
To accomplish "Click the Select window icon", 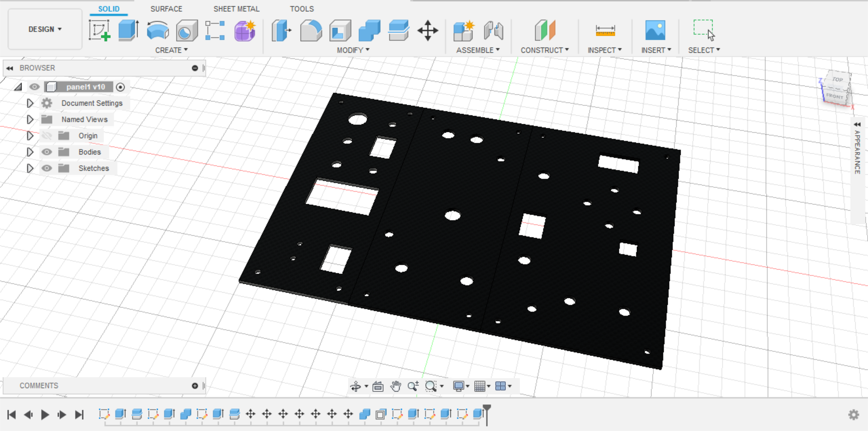I will [704, 31].
